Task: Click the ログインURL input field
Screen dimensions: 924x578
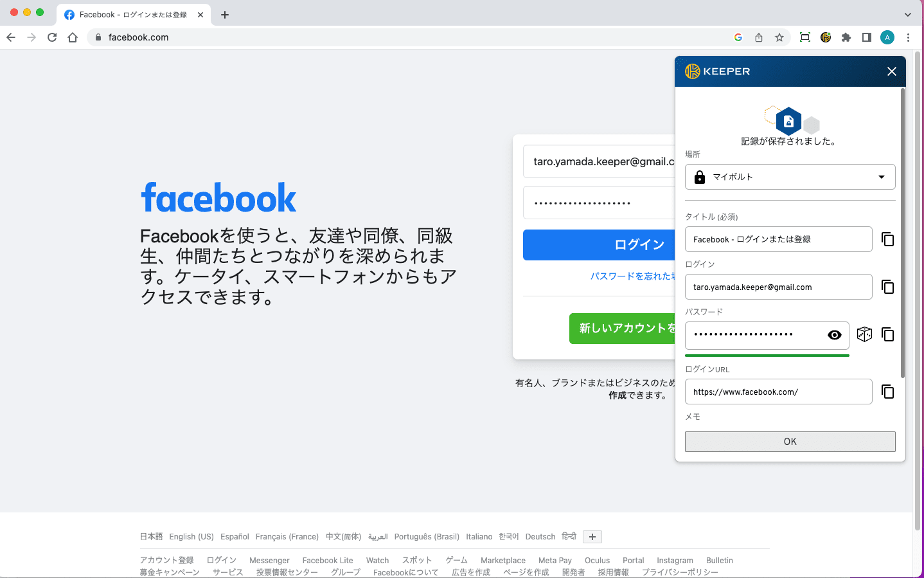Action: pyautogui.click(x=778, y=392)
